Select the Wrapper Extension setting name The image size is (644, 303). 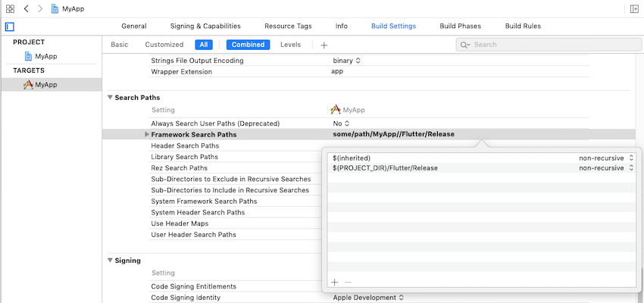(x=182, y=71)
